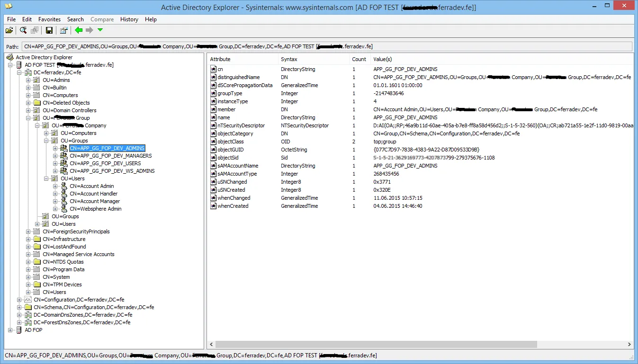
Task: Click the horizontal scrollbar right arrow
Action: click(629, 345)
